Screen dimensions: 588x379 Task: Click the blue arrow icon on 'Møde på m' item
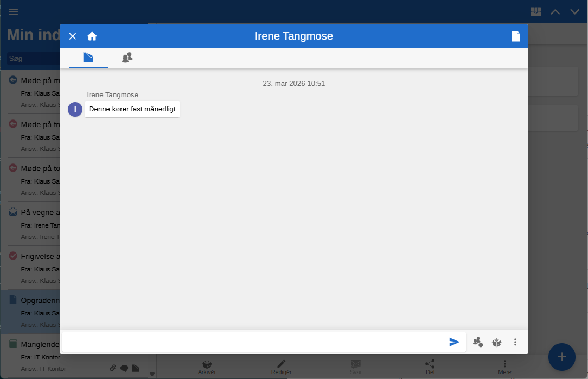(x=13, y=80)
